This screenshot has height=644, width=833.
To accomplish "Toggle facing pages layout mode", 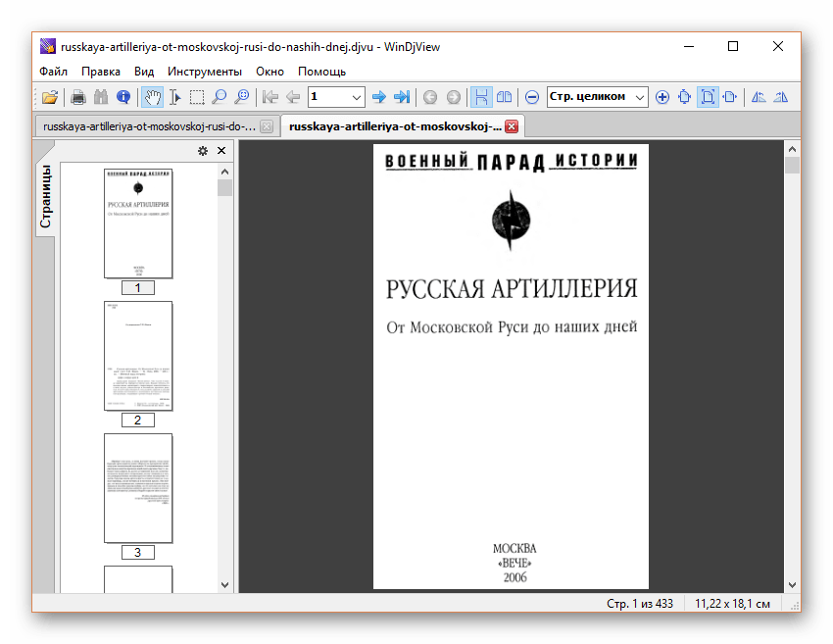I will coord(504,97).
